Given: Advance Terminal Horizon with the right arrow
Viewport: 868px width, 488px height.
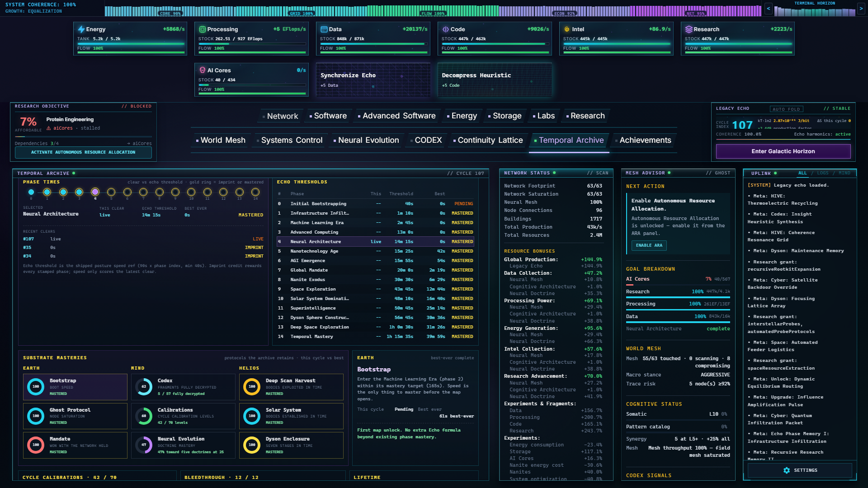Looking at the screenshot, I should pos(861,9).
